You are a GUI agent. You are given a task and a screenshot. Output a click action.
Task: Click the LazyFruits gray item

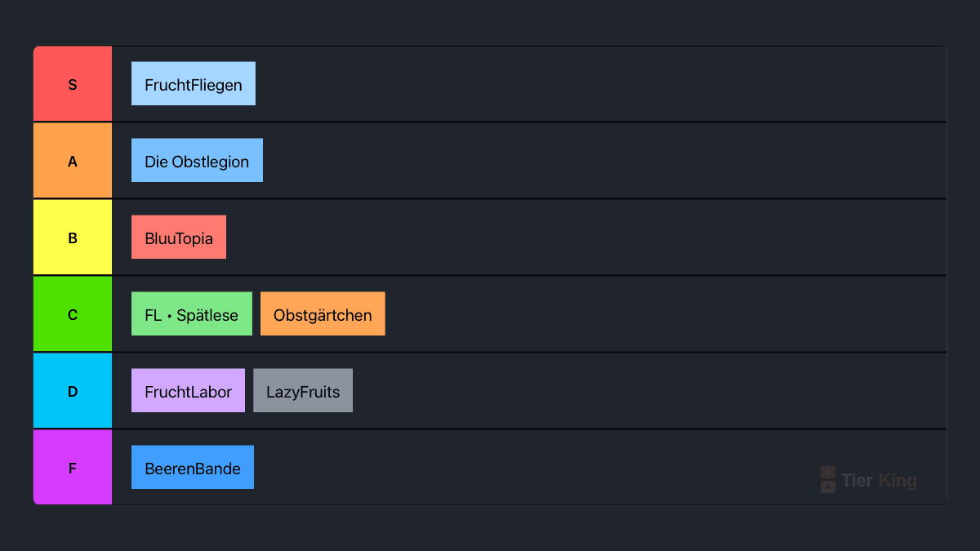point(303,390)
